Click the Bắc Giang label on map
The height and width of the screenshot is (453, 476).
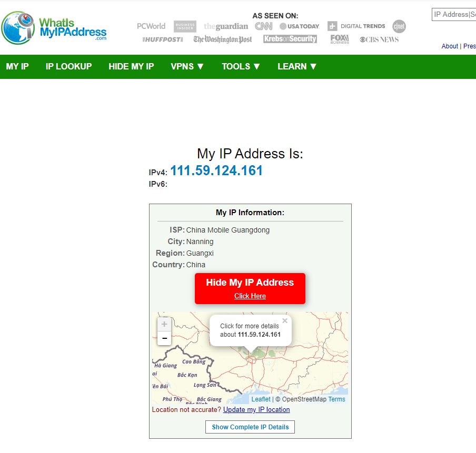[209, 399]
